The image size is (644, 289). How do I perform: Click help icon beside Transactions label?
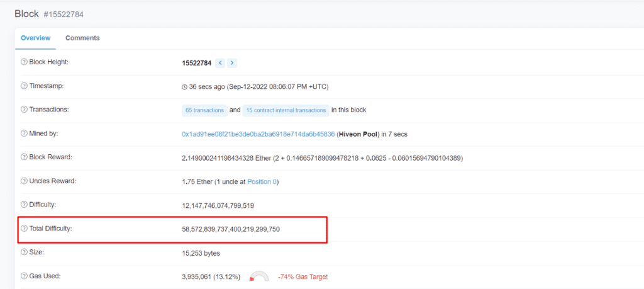pyautogui.click(x=24, y=110)
